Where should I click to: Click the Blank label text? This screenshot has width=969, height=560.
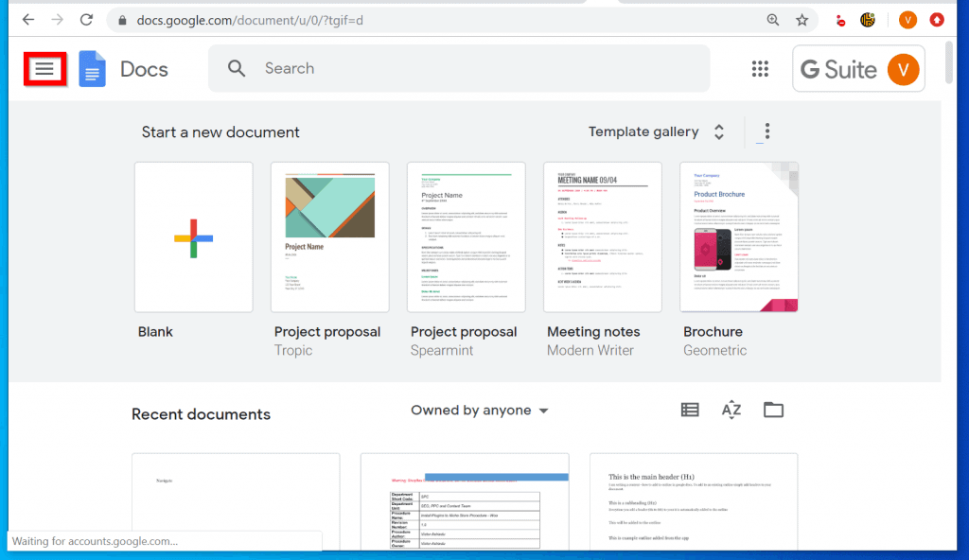pos(155,332)
